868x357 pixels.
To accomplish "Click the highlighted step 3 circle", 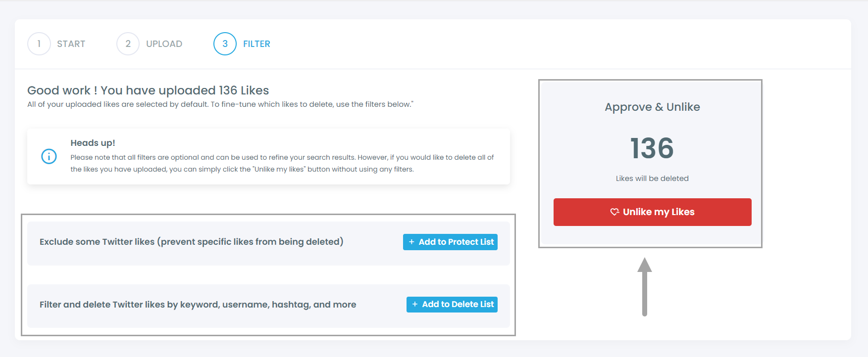I will [x=225, y=44].
